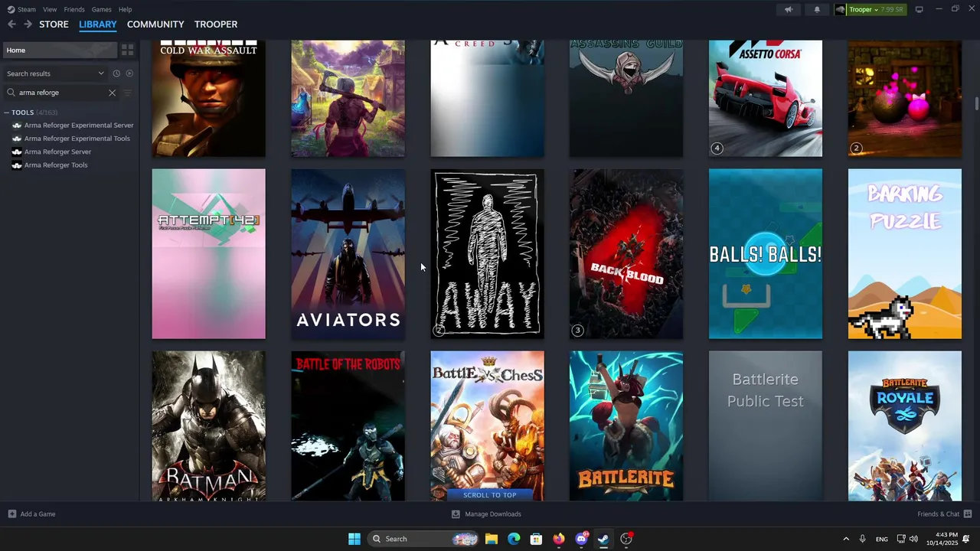Screen dimensions: 980x551
Task: Open the Battlerite Royale cover
Action: coord(905,426)
